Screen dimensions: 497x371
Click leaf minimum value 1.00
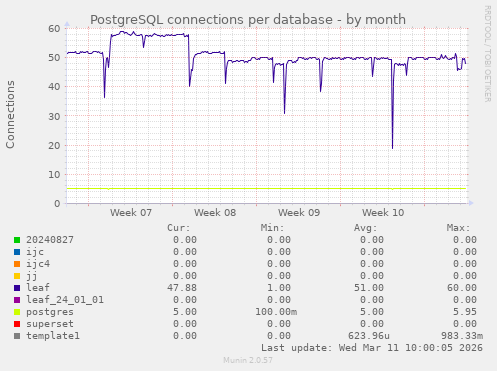coord(279,288)
